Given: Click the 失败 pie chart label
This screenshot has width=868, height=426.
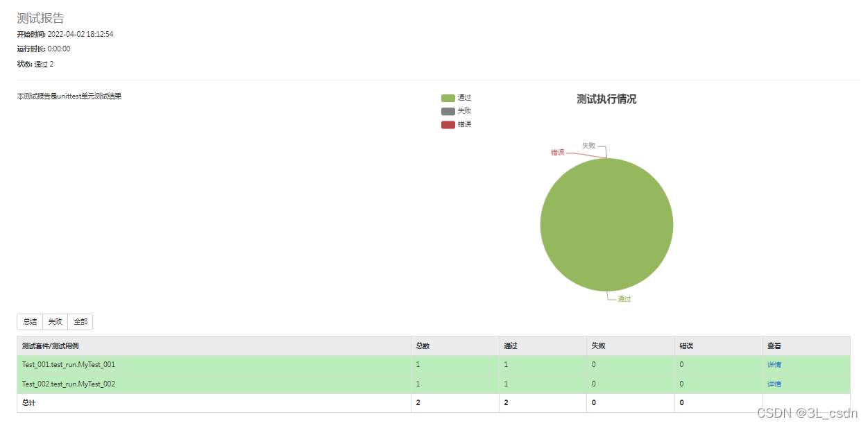Looking at the screenshot, I should (x=588, y=146).
